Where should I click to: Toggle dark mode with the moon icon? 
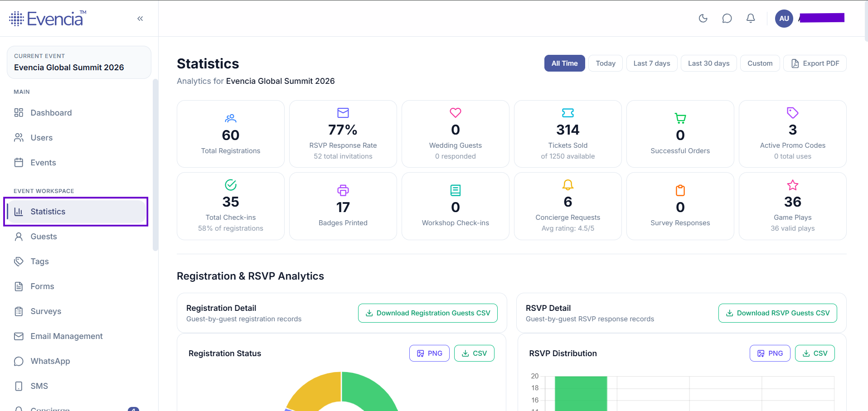(x=703, y=18)
